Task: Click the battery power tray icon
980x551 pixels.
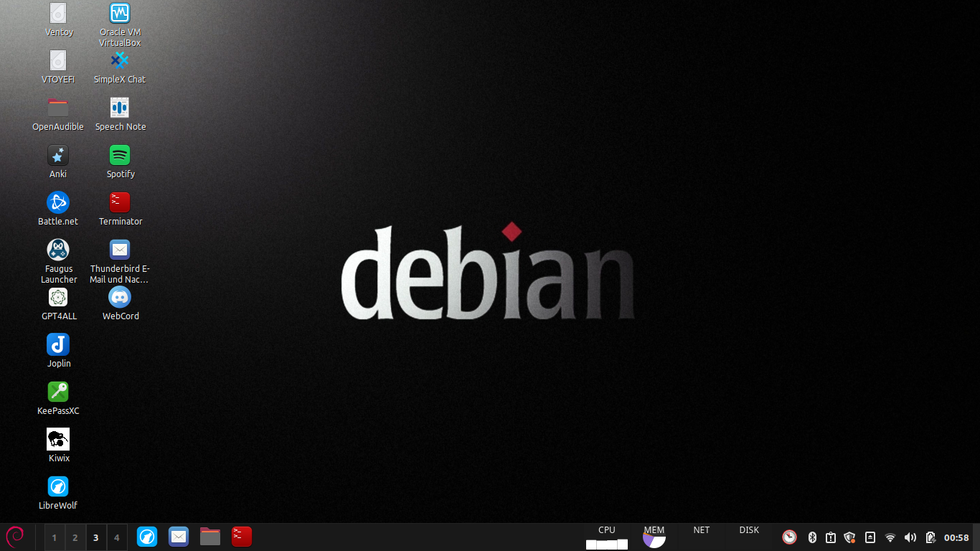Action: point(930,537)
